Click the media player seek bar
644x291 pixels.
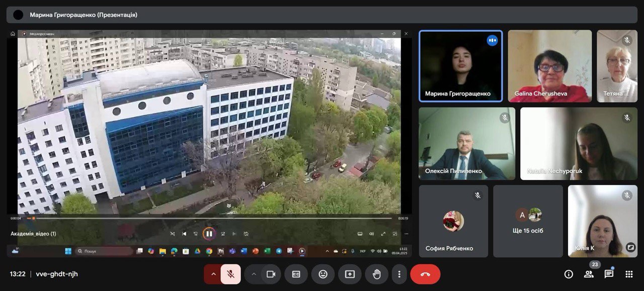click(211, 218)
